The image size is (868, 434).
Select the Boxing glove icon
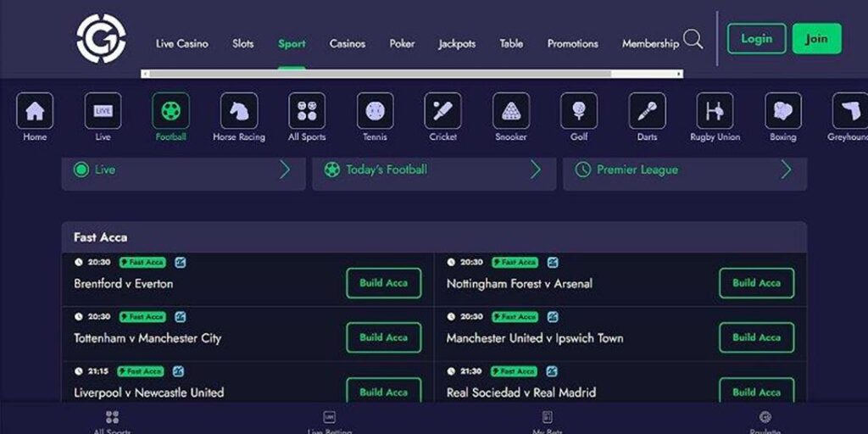click(782, 111)
